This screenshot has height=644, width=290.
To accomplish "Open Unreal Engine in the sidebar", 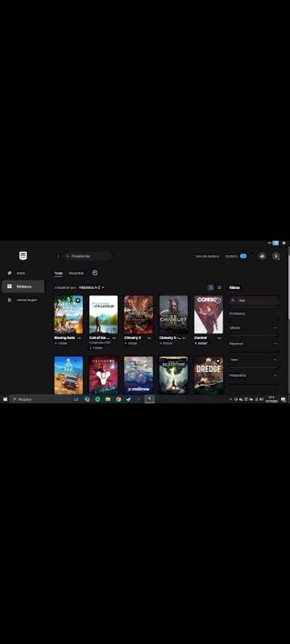I will pyautogui.click(x=23, y=299).
